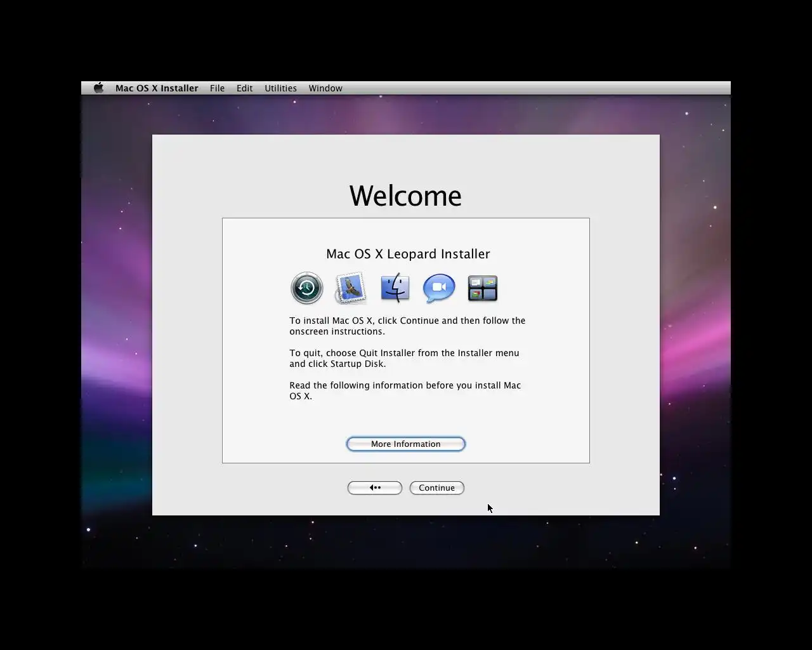Open the Utilities menu

280,88
